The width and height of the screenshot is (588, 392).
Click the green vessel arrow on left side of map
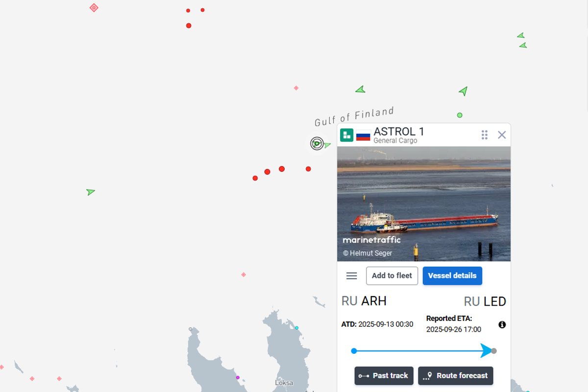pyautogui.click(x=90, y=192)
